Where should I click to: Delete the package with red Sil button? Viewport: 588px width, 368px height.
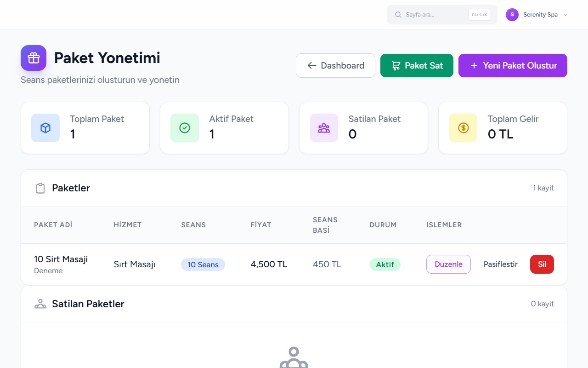tap(542, 264)
